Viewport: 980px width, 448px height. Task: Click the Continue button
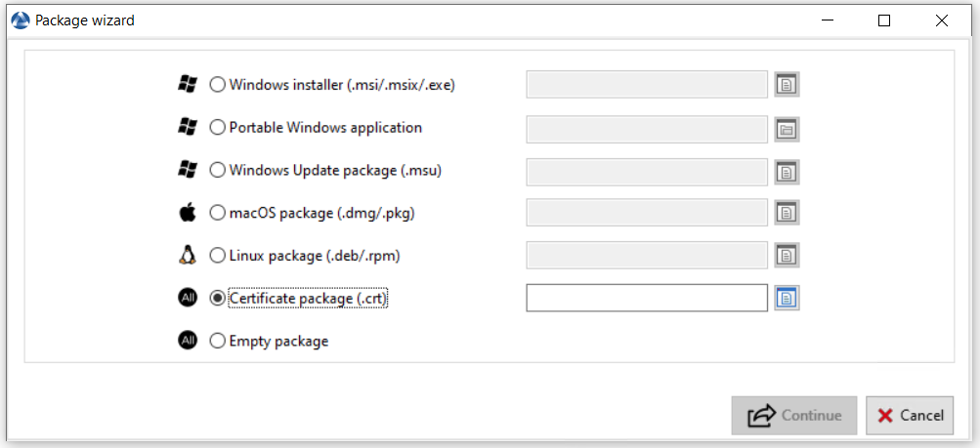pyautogui.click(x=793, y=416)
